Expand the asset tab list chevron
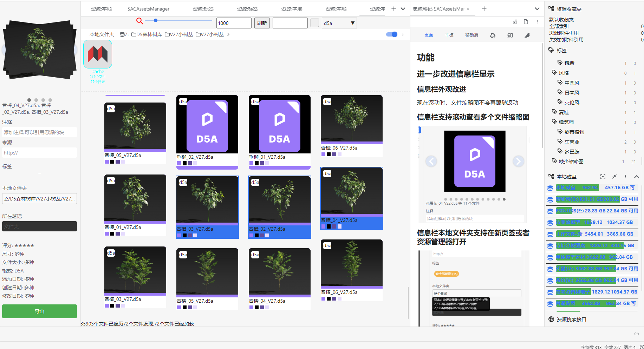Screen dimensions: 644x349 tap(403, 9)
